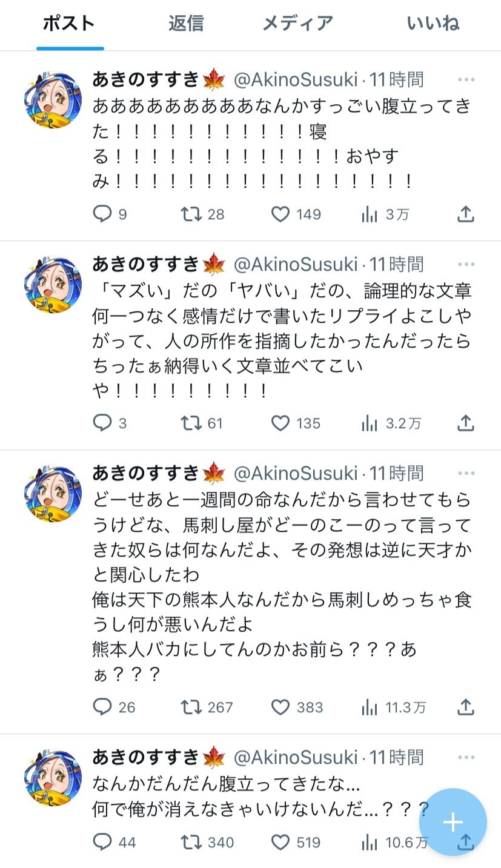
Task: Switch to the 返信 tab
Action: (x=186, y=24)
